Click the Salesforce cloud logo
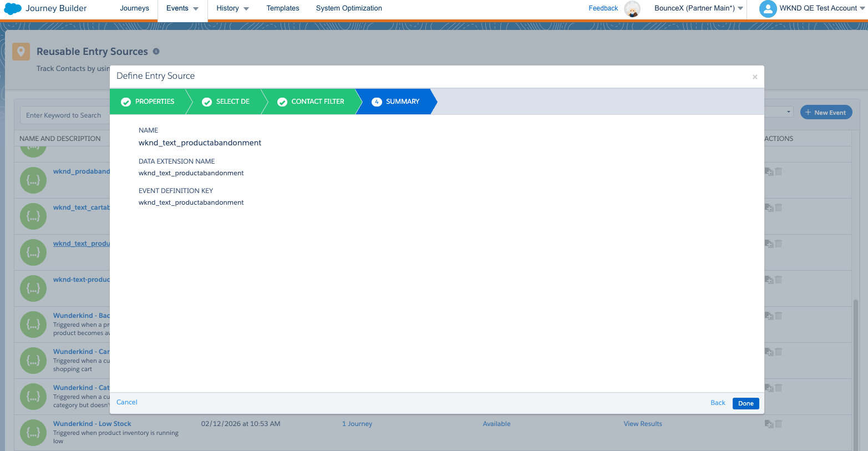The image size is (868, 451). [13, 8]
